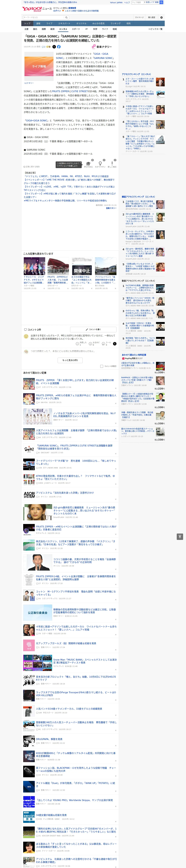Click the マイページ link
This screenshot has height=868, width=186.
[139, 18]
